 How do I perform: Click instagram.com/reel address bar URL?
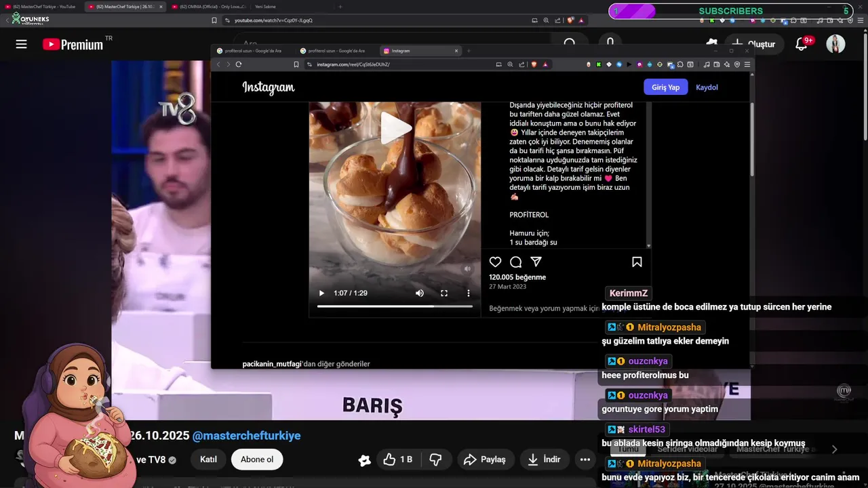coord(353,64)
